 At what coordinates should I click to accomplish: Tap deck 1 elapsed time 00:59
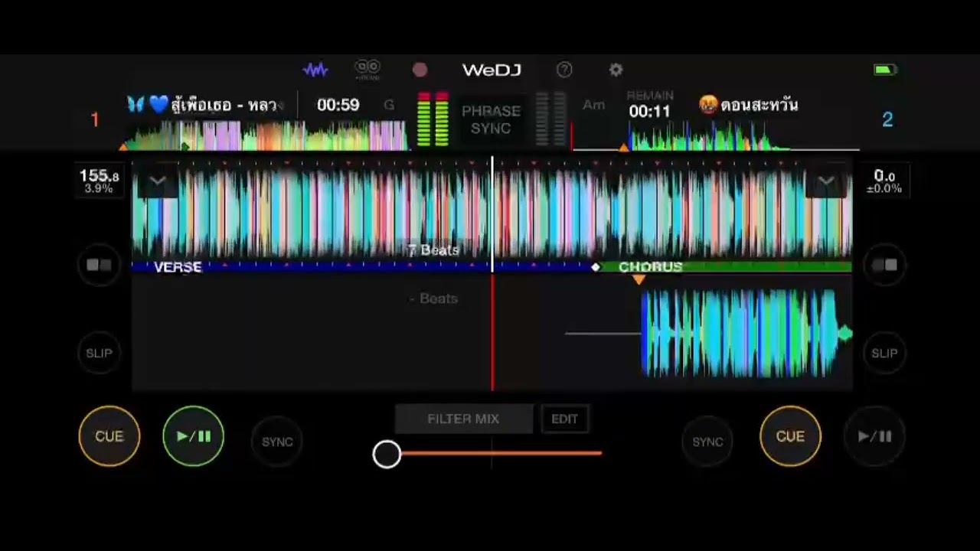[x=338, y=105]
